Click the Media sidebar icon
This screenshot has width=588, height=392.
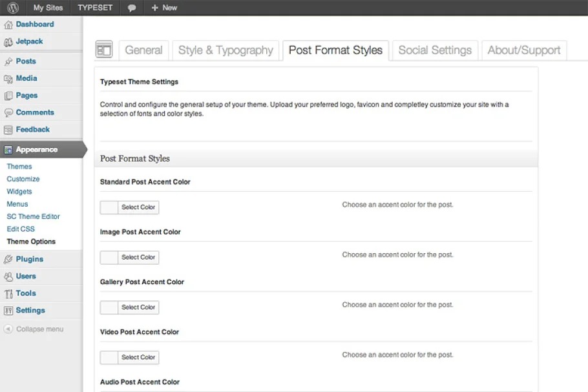pos(8,79)
